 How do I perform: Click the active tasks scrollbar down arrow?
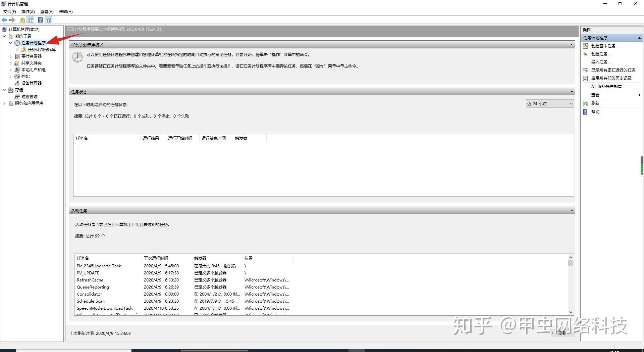571,312
